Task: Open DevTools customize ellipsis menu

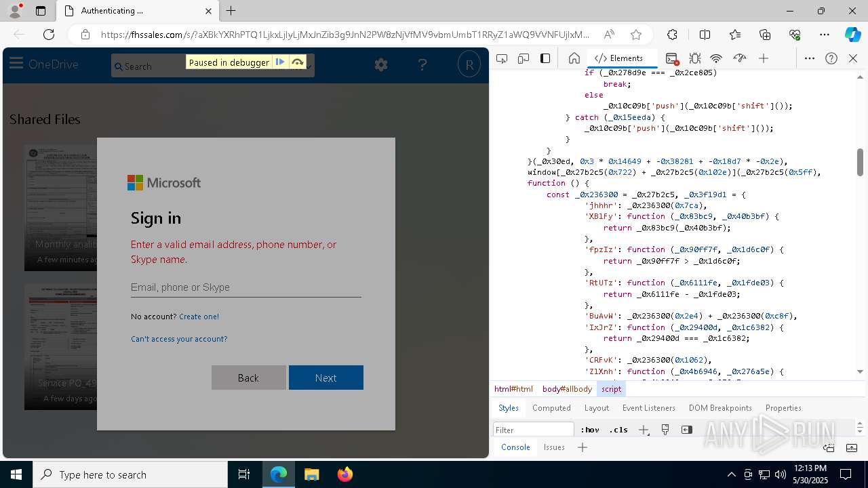Action: click(809, 58)
